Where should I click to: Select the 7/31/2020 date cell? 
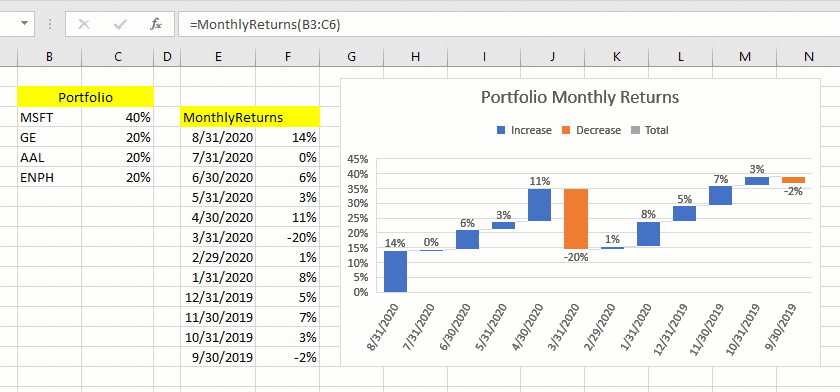[218, 157]
